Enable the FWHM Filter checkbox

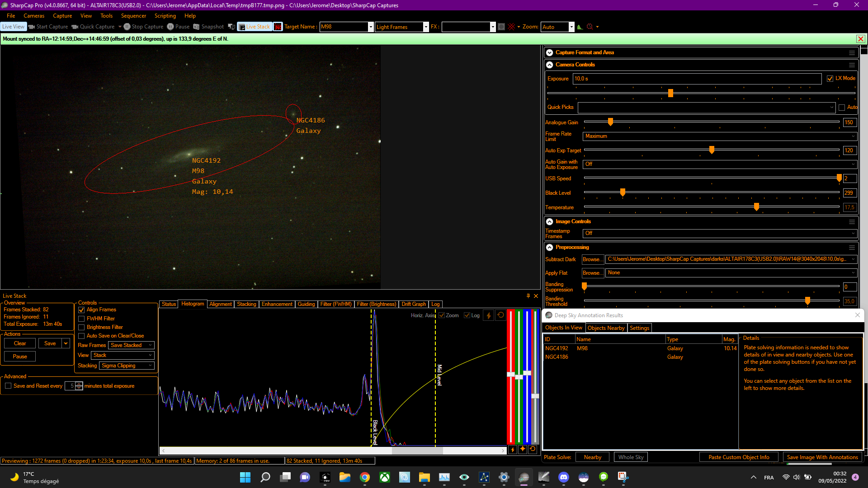point(81,319)
